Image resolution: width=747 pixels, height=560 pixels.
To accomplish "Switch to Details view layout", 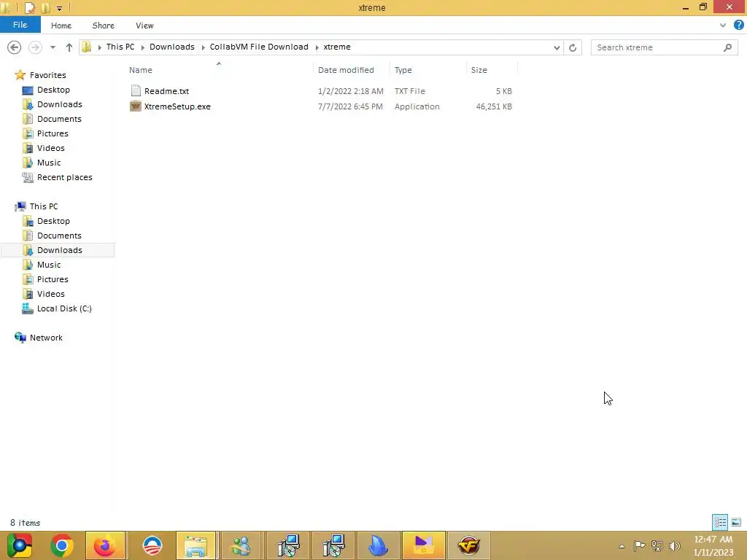I will tap(720, 522).
